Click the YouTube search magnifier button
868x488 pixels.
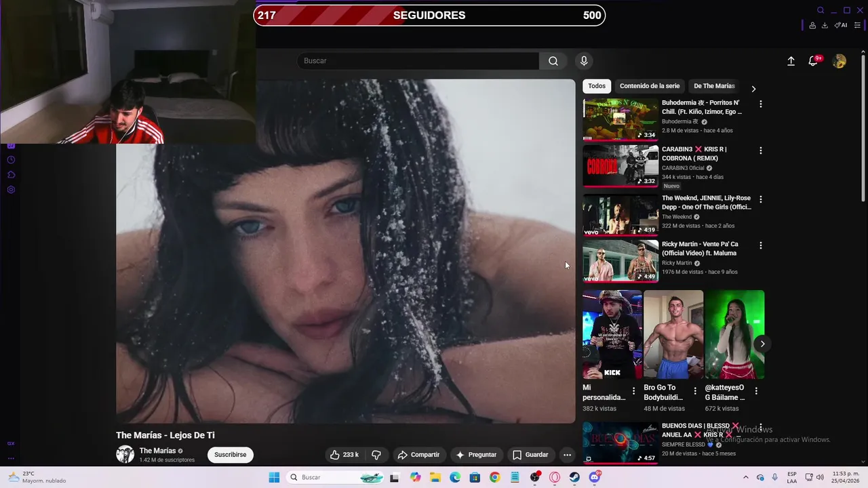pyautogui.click(x=553, y=61)
